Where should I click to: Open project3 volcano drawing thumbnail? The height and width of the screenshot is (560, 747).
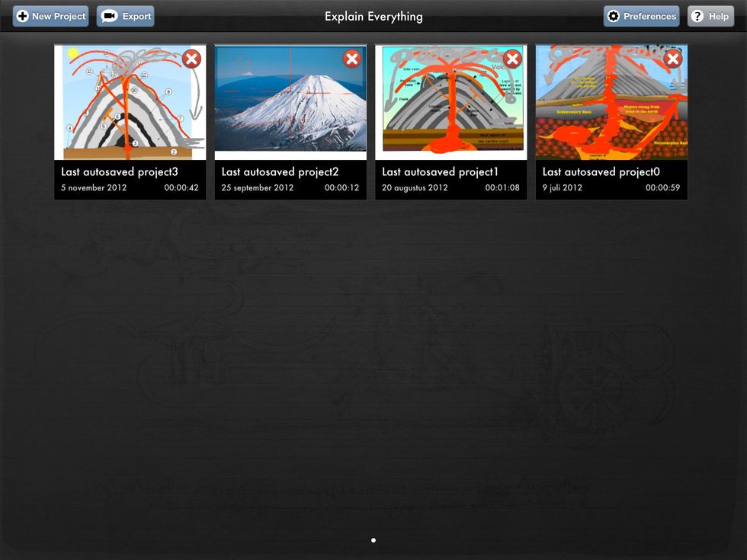coord(130,102)
